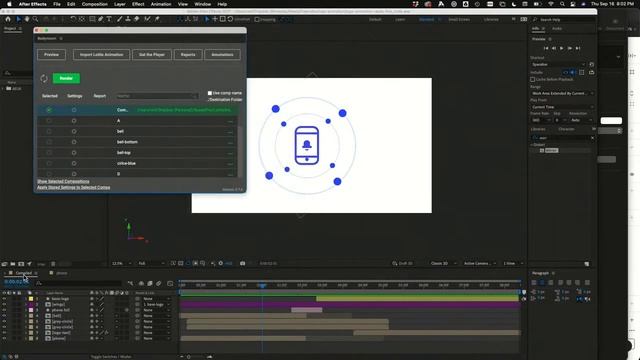Check the Use comp name checkbox
Screen dimensions: 640x360
coord(210,93)
